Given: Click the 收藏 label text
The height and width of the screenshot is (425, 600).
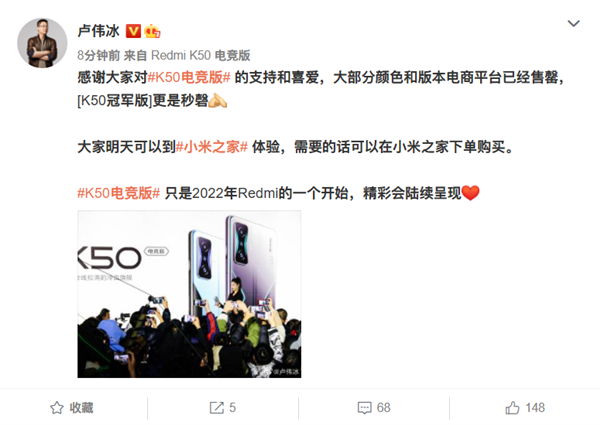Looking at the screenshot, I should pos(82,408).
